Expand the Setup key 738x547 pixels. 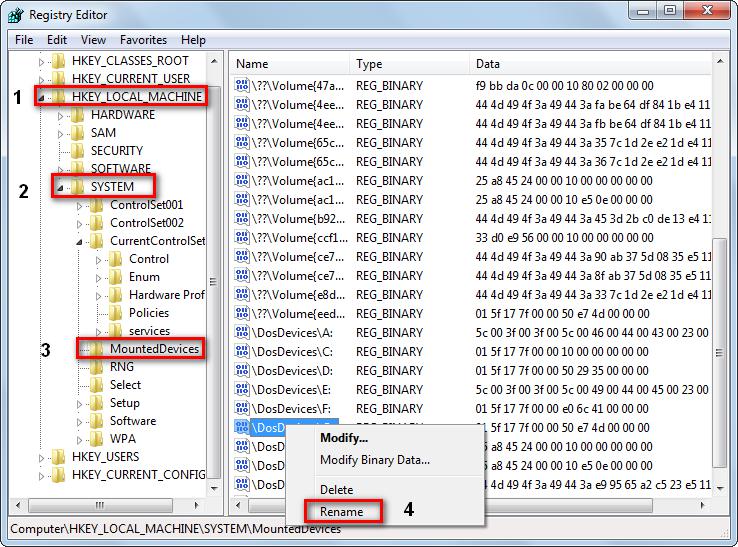(80, 404)
